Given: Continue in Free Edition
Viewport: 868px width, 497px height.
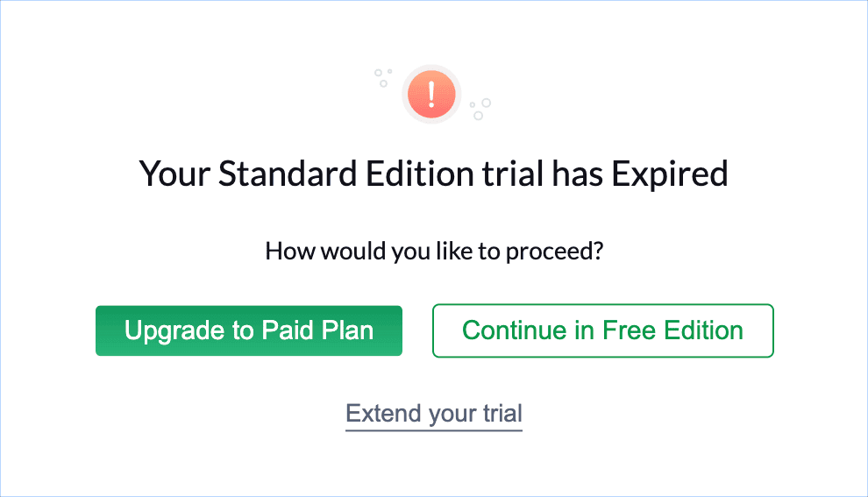Looking at the screenshot, I should [x=602, y=330].
